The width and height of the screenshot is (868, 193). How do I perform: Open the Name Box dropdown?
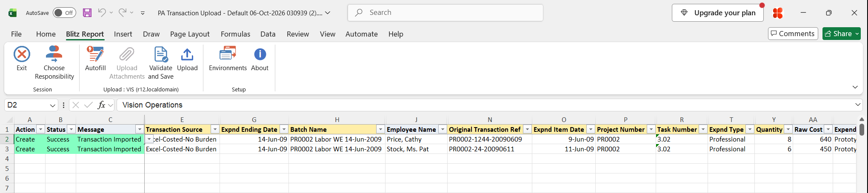click(53, 105)
